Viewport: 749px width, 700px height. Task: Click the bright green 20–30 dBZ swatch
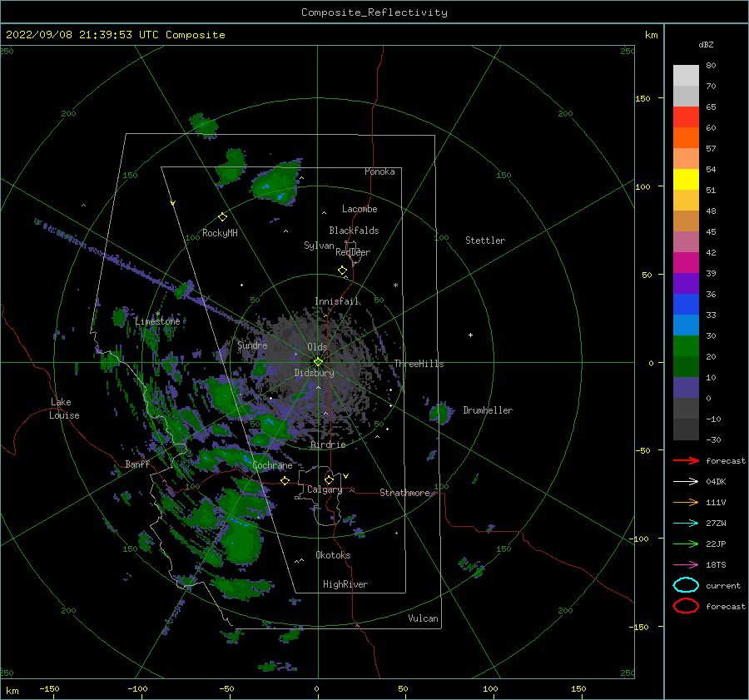click(x=686, y=346)
